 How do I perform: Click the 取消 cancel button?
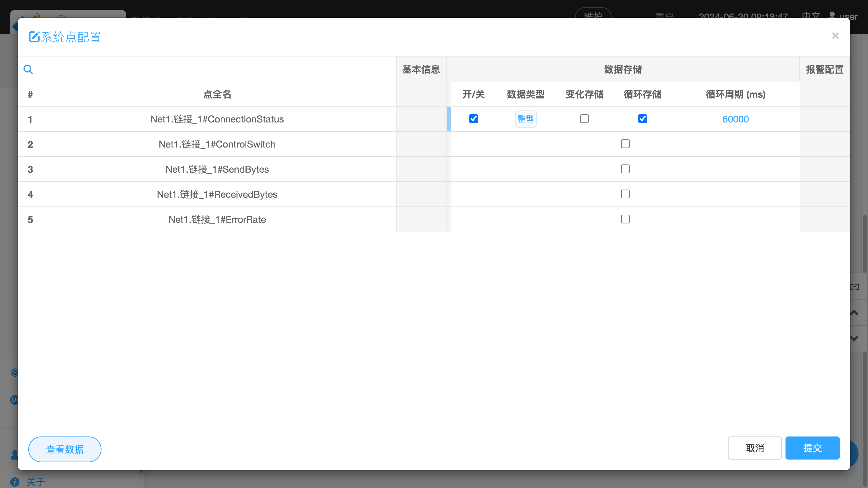755,448
